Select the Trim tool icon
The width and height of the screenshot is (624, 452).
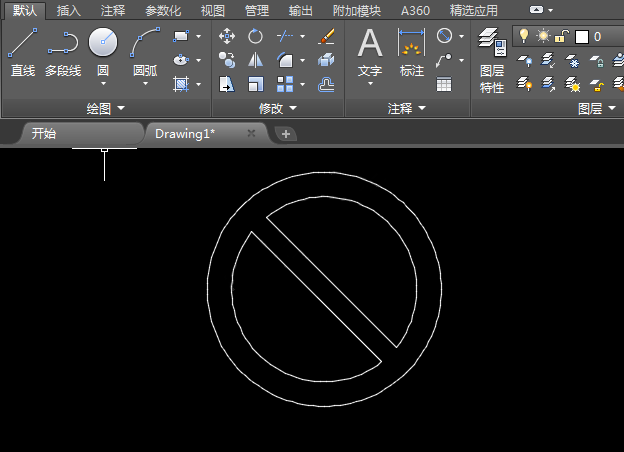coord(285,36)
